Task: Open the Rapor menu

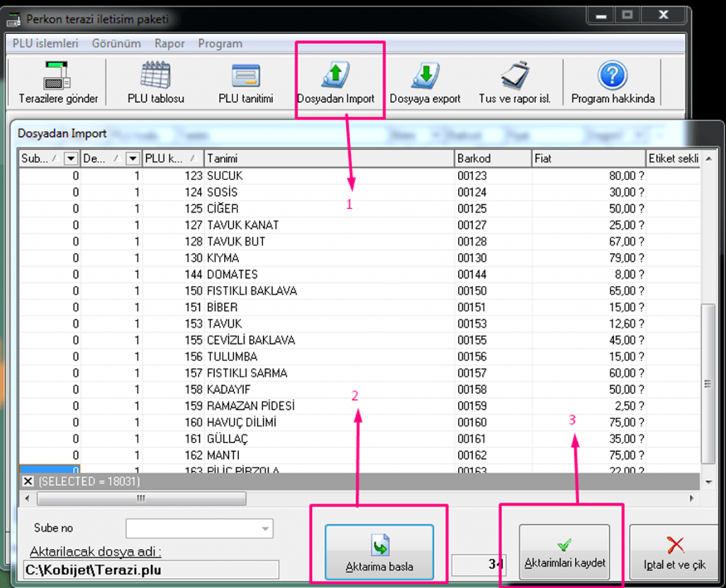Action: [x=169, y=43]
